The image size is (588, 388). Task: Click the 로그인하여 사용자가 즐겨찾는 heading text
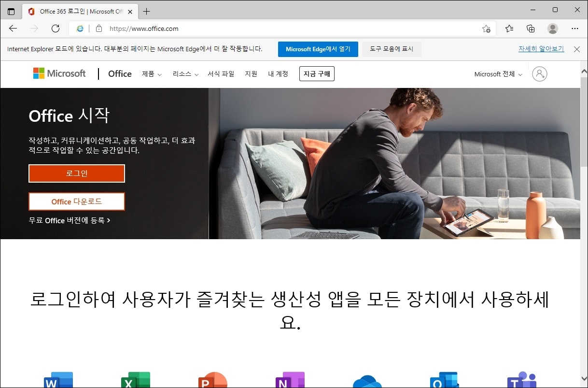click(290, 310)
